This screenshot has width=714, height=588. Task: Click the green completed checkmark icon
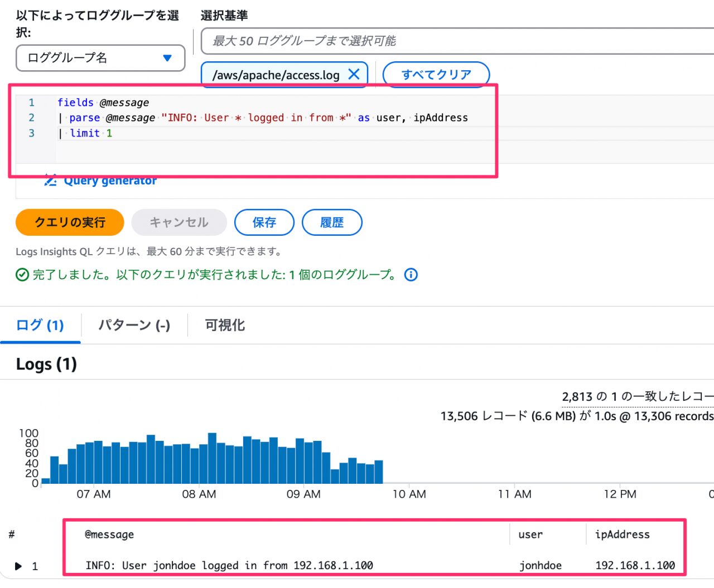pyautogui.click(x=22, y=275)
